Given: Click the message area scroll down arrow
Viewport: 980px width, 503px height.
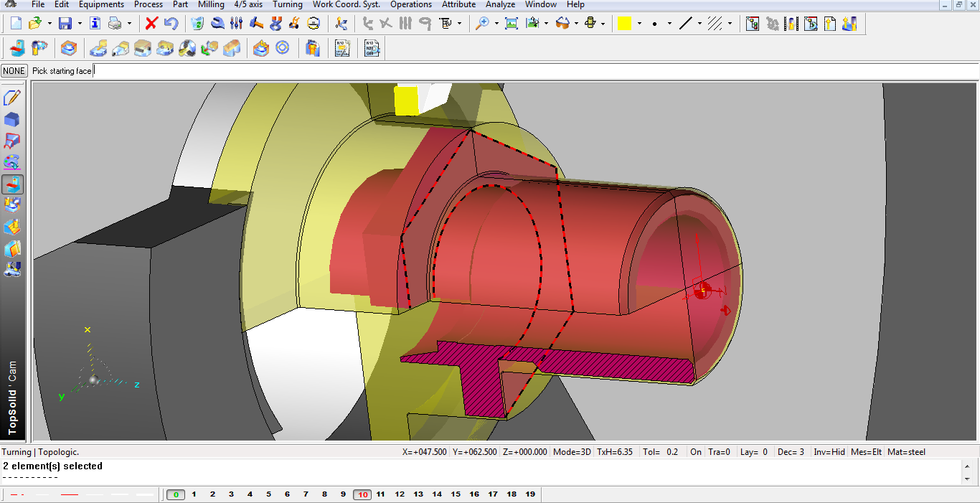Looking at the screenshot, I should (967, 479).
